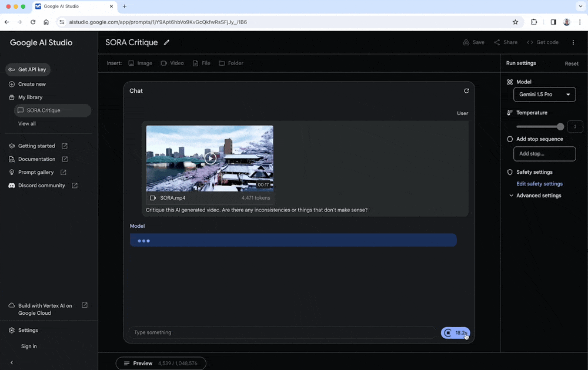
Task: Play the SORA.mp4 video thumbnail
Action: point(210,158)
